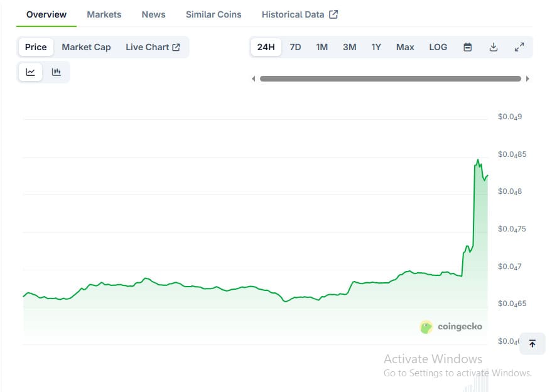Choose the 1M time range
The height and width of the screenshot is (392, 557).
(x=322, y=47)
